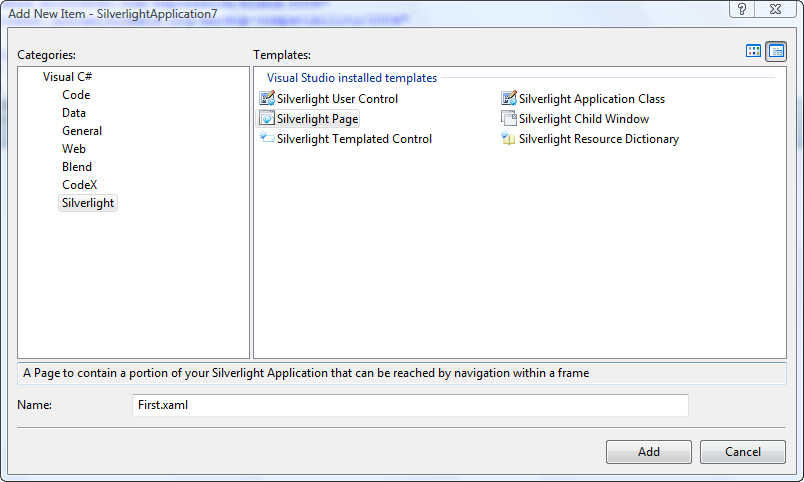Open the Code category
Screen dimensions: 804x482
click(x=76, y=95)
